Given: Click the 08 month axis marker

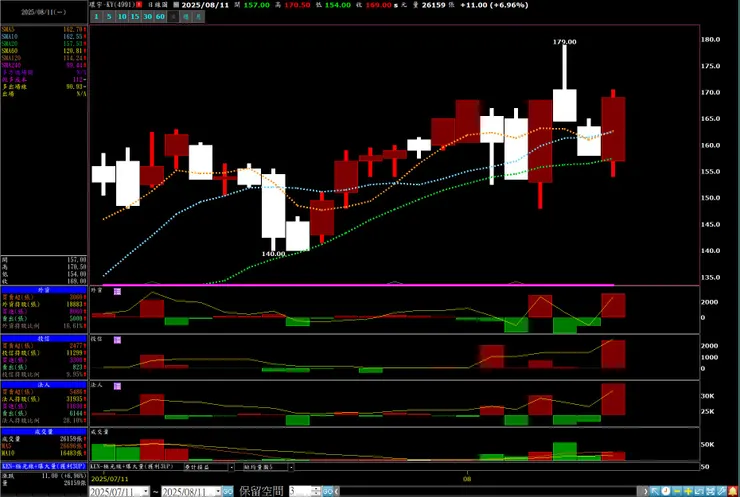Looking at the screenshot, I should coord(467,479).
